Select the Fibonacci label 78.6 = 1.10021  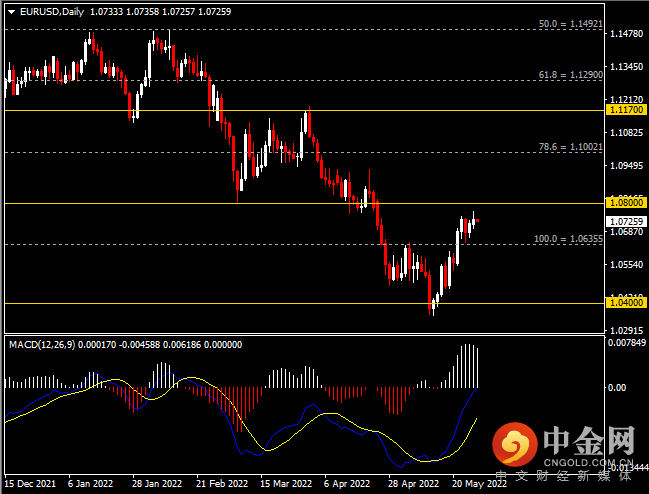(570, 147)
